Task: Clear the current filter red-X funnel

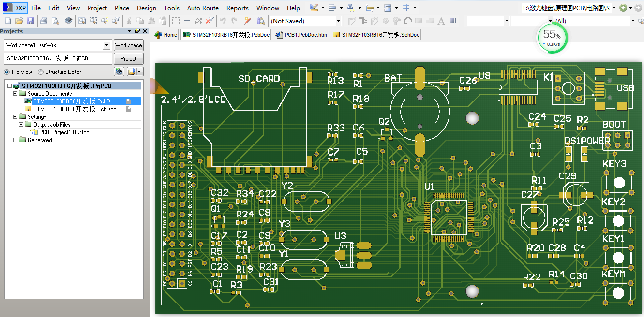Action: click(210, 21)
